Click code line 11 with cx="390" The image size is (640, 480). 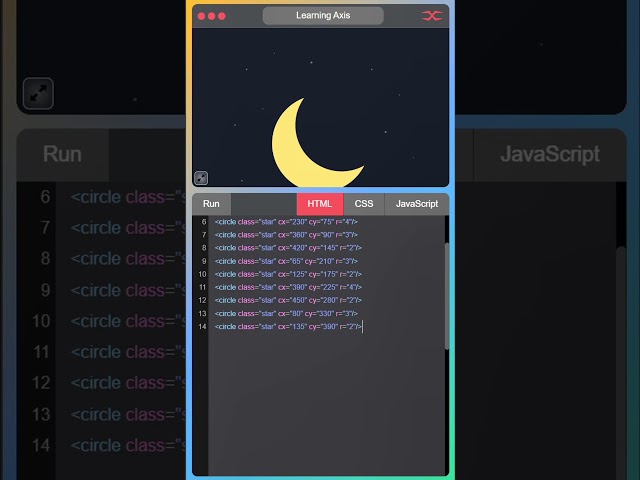288,287
